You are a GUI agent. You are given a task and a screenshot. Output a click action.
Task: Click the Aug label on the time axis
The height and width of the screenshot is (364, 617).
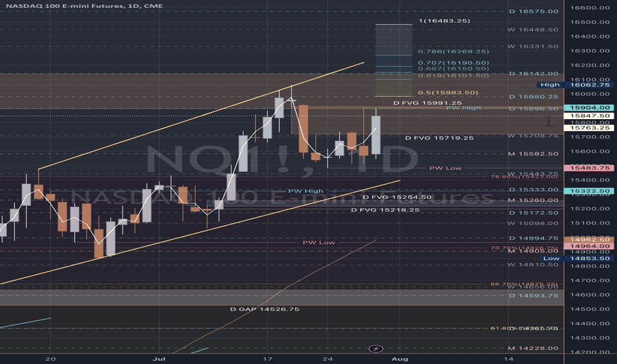pos(400,359)
